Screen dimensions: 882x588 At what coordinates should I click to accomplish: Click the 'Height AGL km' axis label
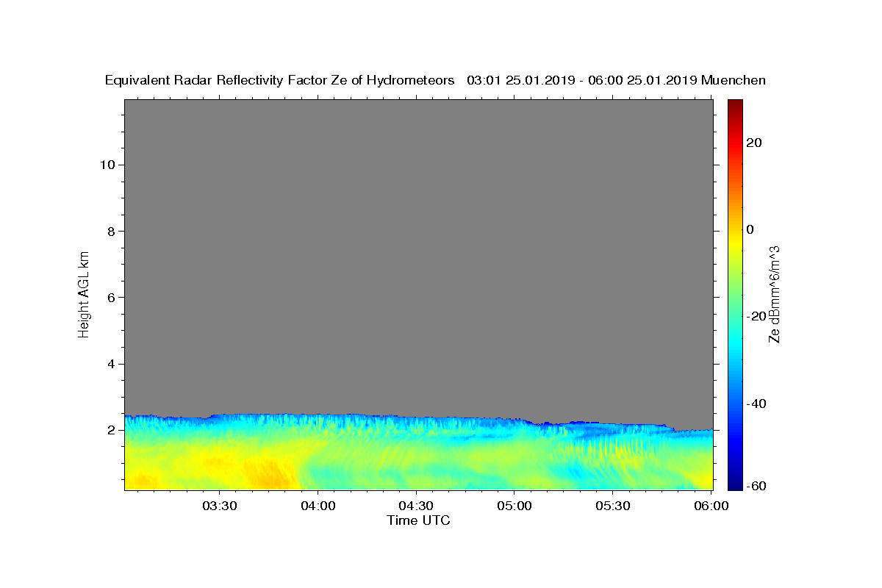pyautogui.click(x=84, y=293)
